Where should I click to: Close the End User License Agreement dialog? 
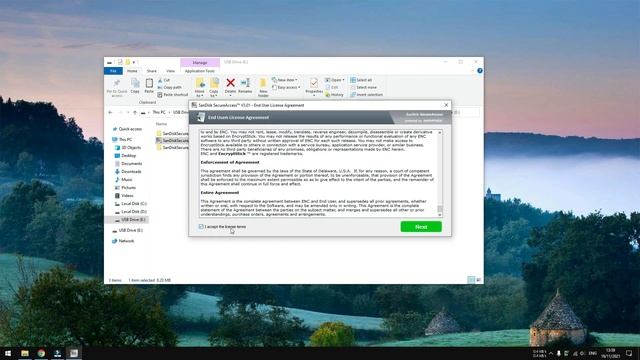pos(446,105)
